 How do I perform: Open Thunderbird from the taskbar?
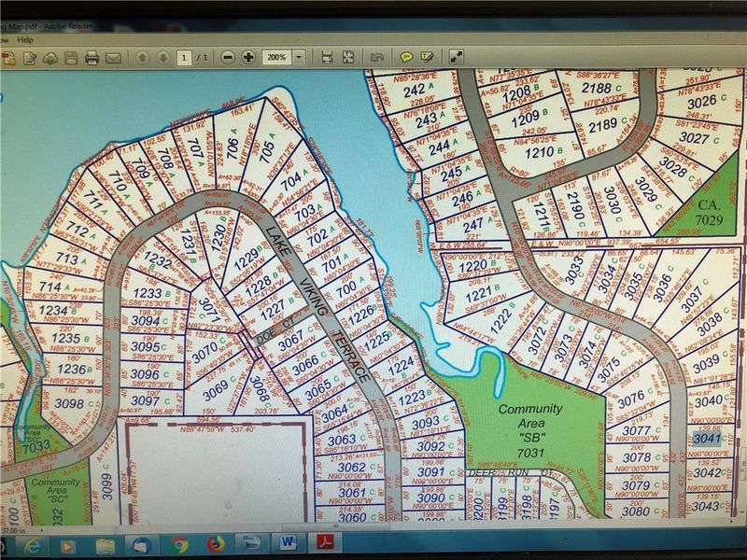coord(142,545)
